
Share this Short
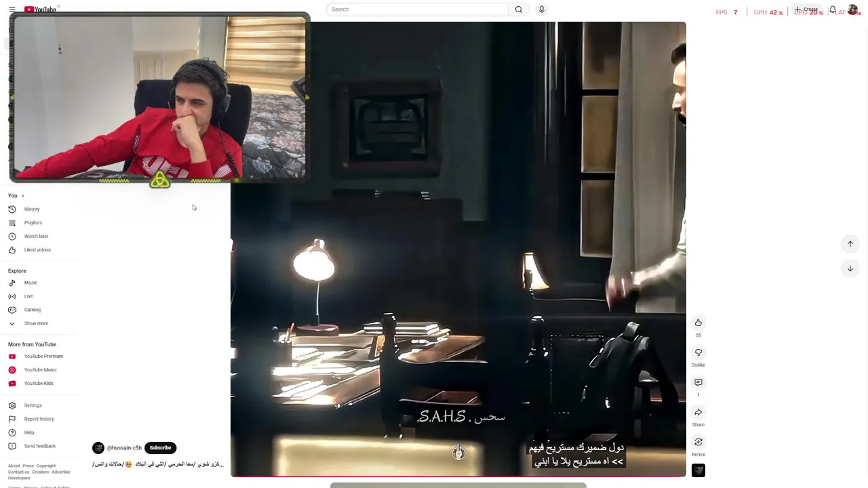pos(698,412)
